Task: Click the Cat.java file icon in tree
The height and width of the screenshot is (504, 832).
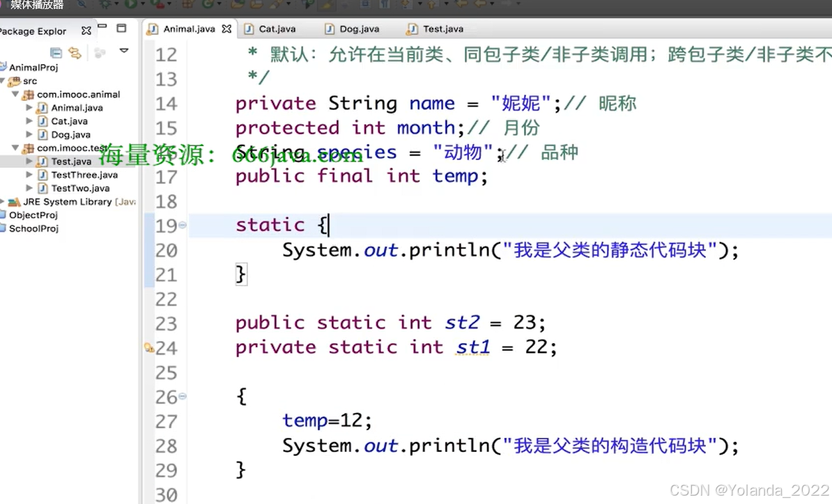Action: 43,121
